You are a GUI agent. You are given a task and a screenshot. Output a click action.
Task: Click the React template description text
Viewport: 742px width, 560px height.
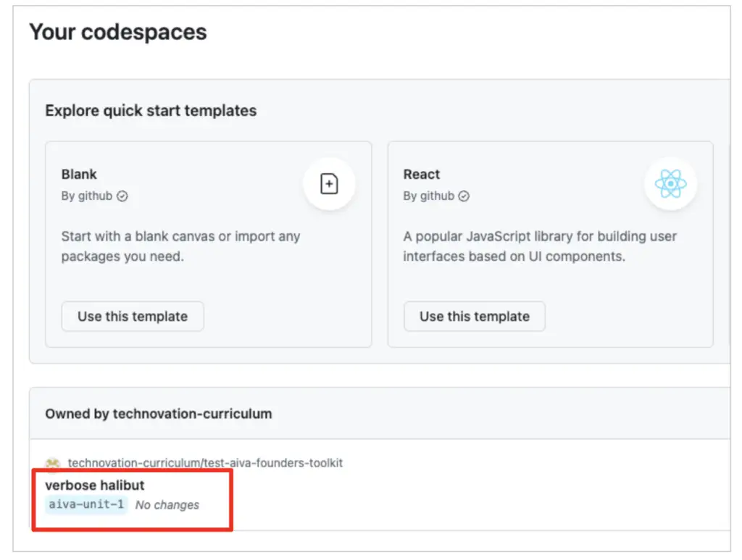(540, 246)
